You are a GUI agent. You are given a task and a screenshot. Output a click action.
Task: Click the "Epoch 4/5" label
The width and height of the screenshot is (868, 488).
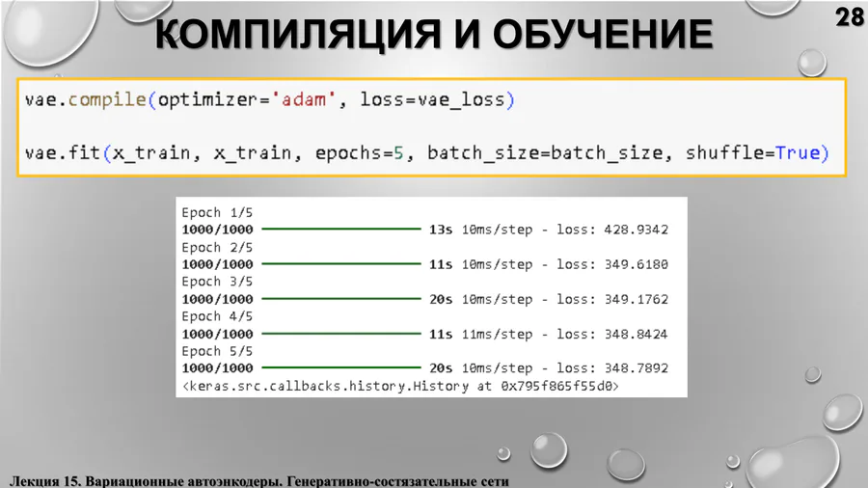tap(215, 316)
